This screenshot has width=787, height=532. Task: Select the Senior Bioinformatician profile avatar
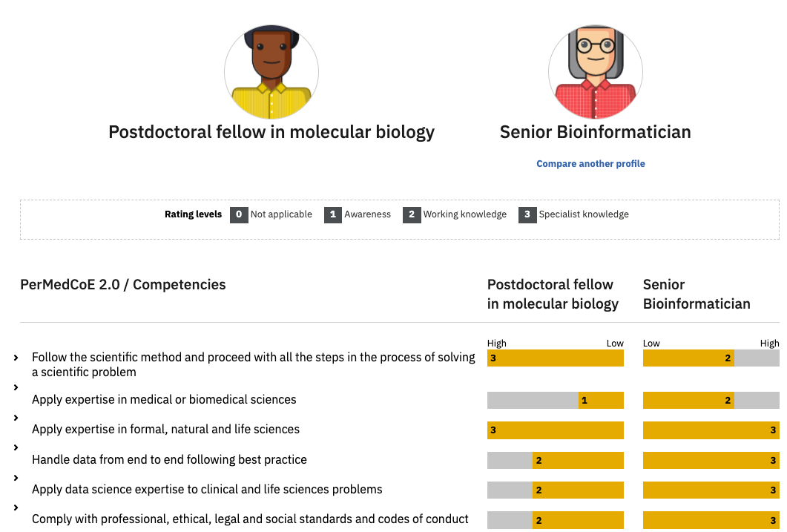tap(595, 72)
